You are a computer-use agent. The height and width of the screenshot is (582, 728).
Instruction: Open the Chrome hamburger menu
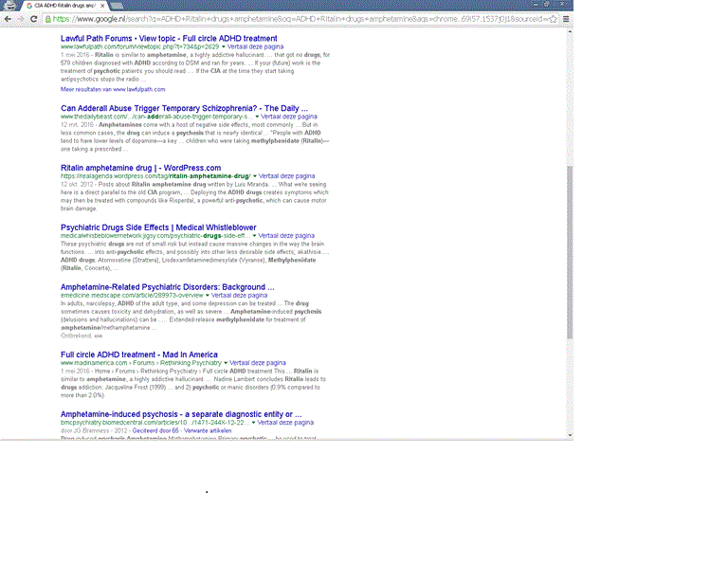[566, 19]
